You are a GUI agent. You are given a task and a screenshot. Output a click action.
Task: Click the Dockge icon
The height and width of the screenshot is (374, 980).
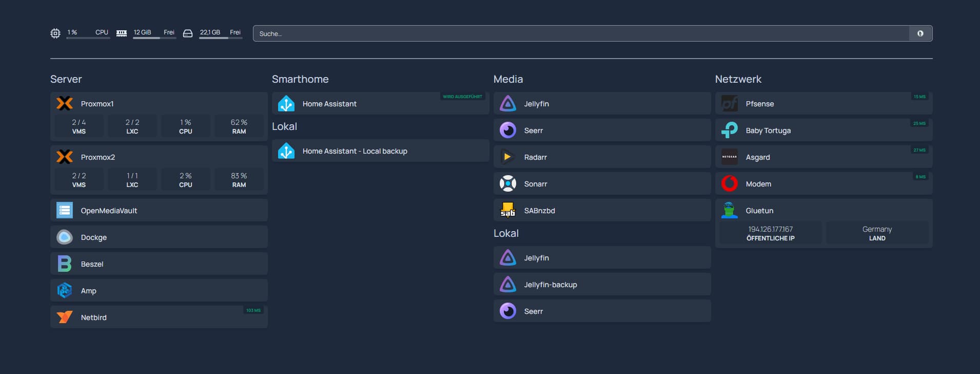[65, 237]
